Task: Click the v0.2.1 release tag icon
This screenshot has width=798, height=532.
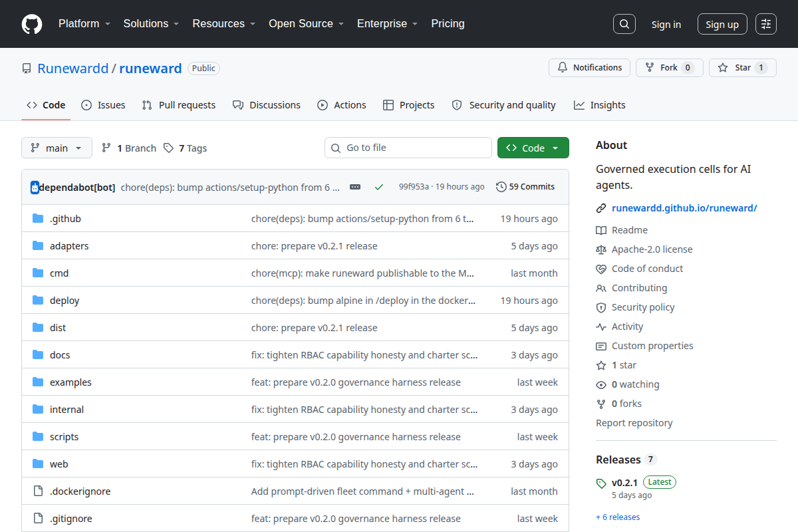Action: pos(601,483)
